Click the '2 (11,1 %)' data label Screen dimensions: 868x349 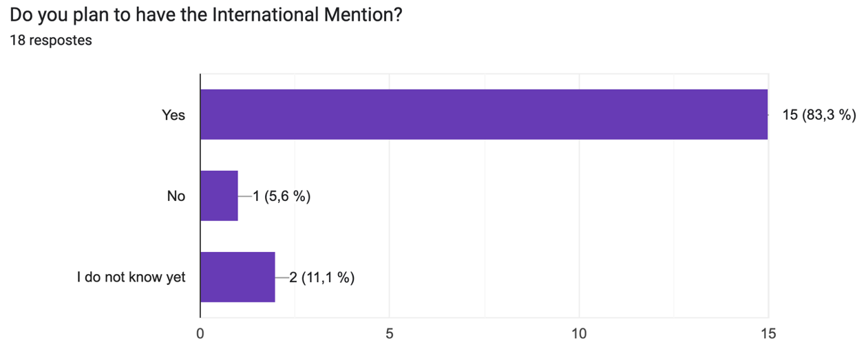321,278
